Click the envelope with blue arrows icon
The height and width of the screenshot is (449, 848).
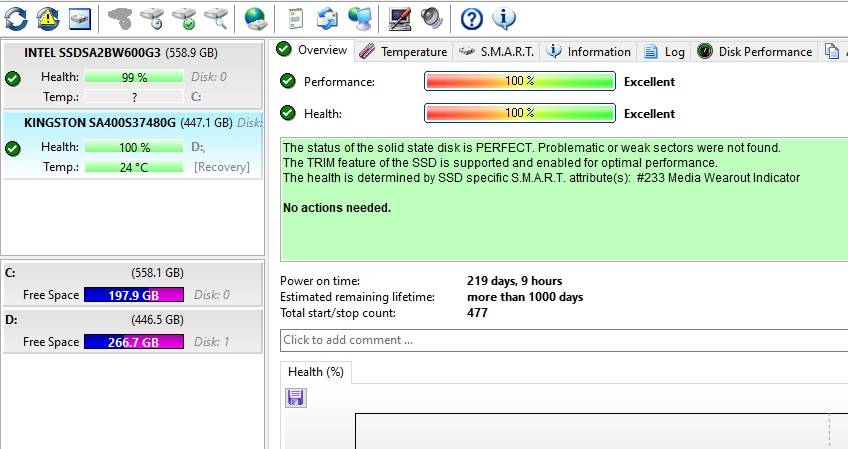tap(327, 19)
